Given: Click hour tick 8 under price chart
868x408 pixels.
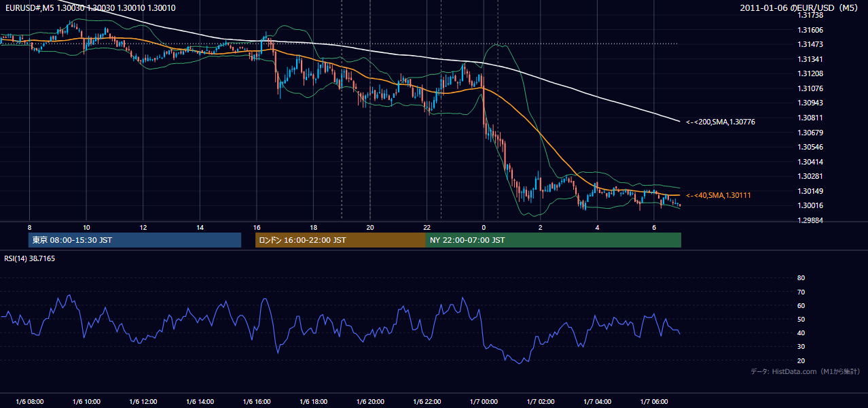Looking at the screenshot, I should click(29, 227).
